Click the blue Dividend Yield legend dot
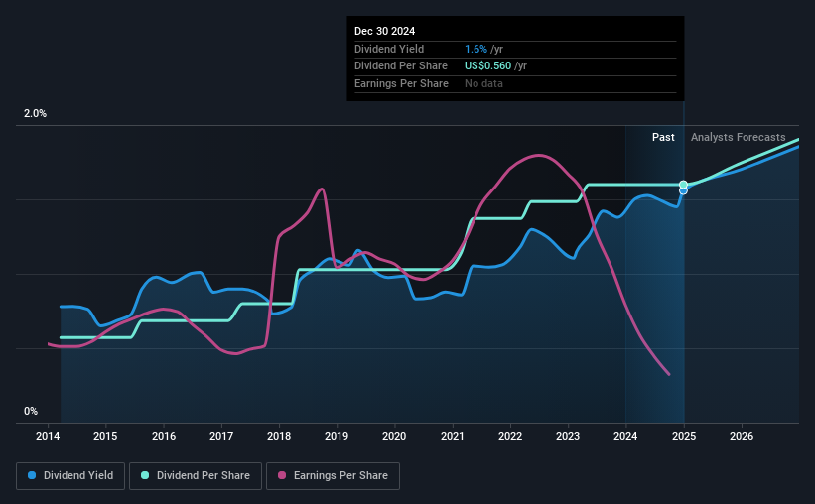Viewport: 815px width, 504px height. (32, 475)
